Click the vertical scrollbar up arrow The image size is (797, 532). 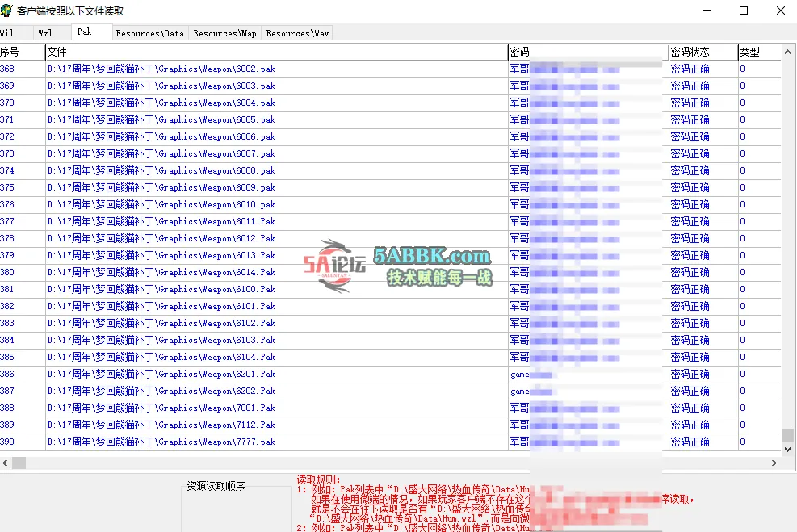[787, 52]
